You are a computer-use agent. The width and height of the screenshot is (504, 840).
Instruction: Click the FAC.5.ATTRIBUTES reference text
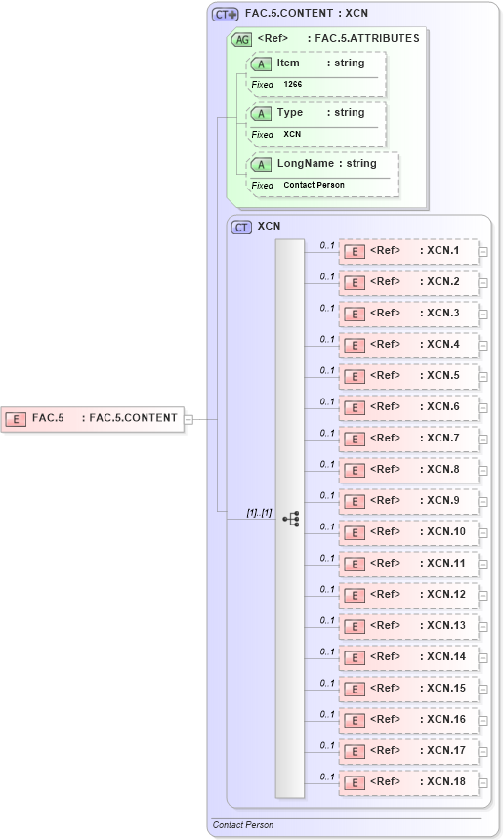pyautogui.click(x=367, y=38)
